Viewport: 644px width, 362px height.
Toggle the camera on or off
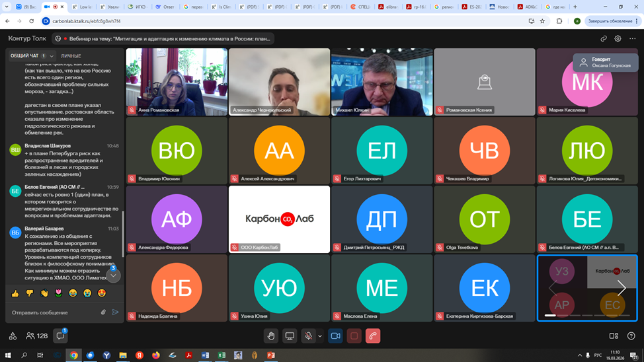(335, 336)
